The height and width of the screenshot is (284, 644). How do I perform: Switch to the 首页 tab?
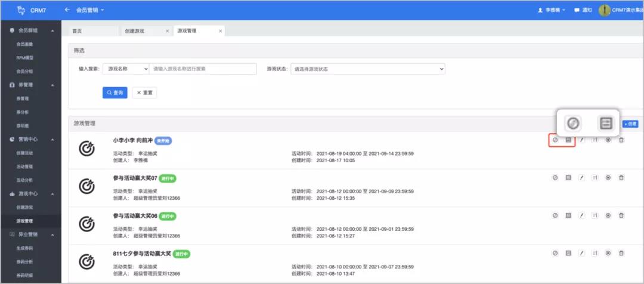tap(93, 31)
